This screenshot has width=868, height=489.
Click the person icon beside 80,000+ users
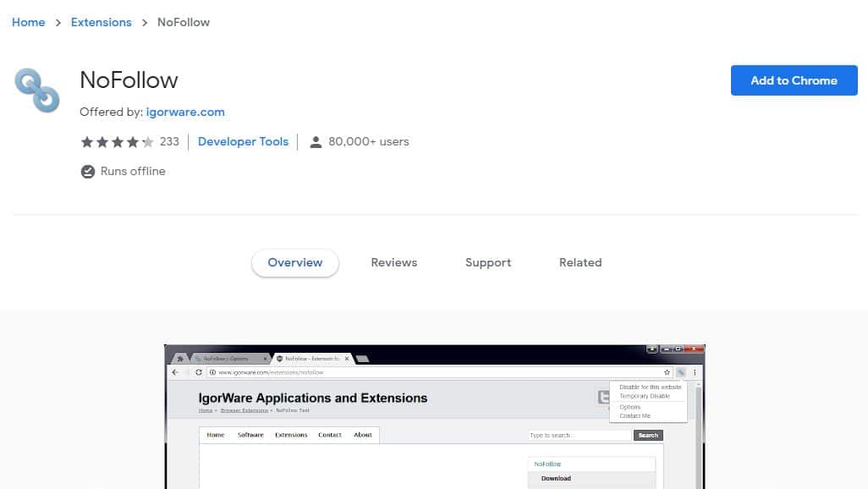(x=316, y=142)
